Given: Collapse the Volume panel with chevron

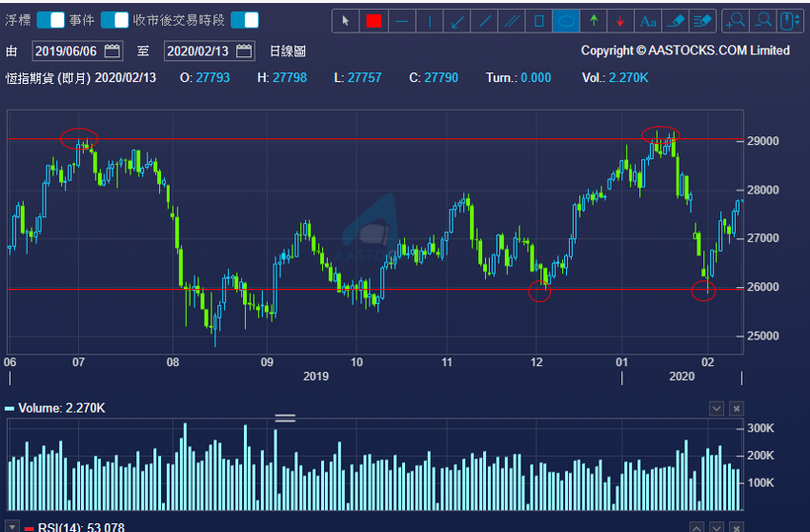Looking at the screenshot, I should pyautogui.click(x=716, y=409).
